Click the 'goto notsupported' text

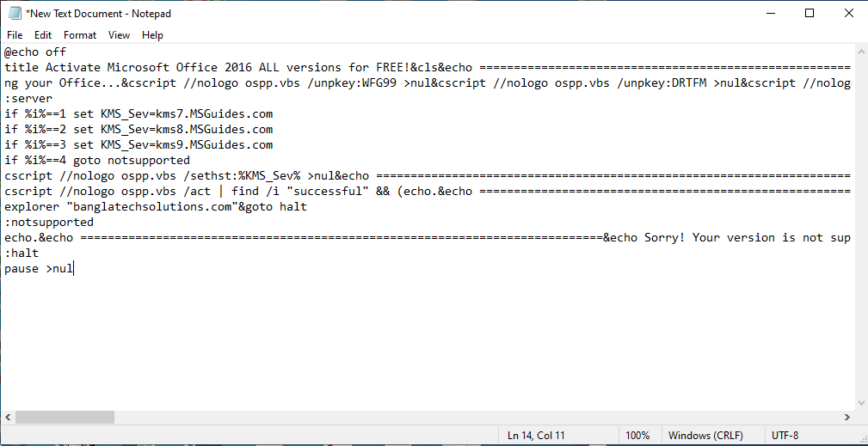132,161
